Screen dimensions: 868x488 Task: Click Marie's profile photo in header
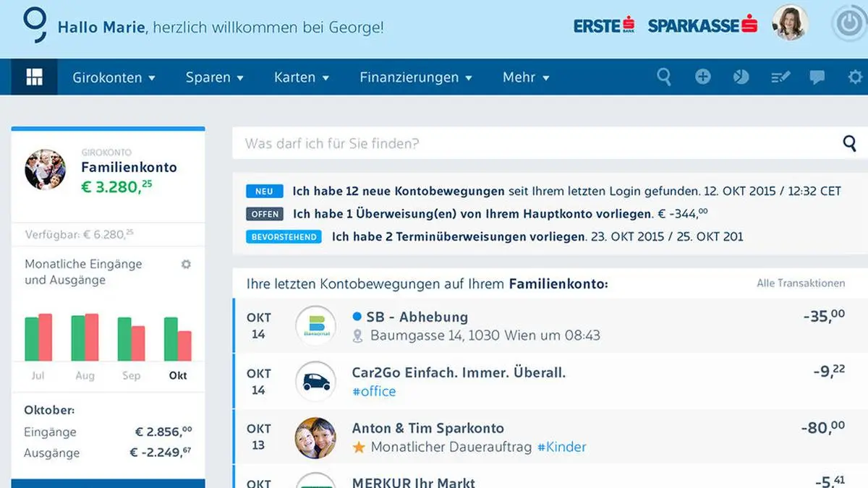[x=790, y=23]
